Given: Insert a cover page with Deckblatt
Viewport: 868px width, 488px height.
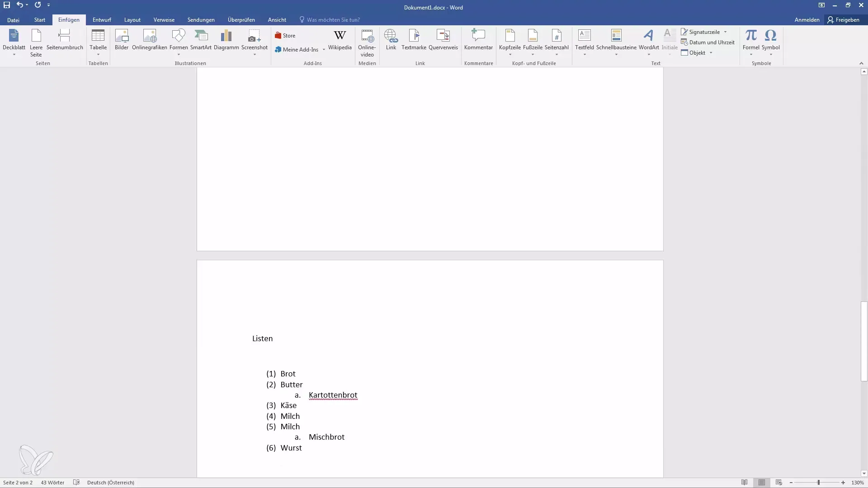Looking at the screenshot, I should (14, 42).
